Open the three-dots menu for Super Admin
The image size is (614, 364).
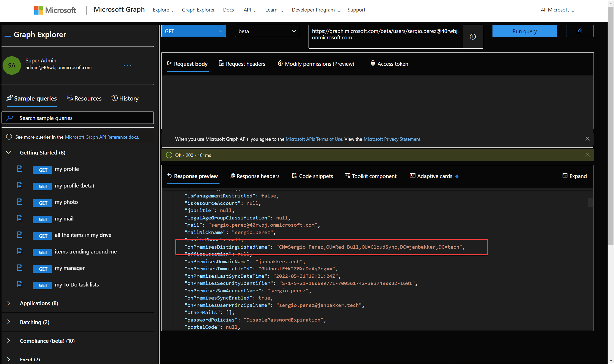[x=127, y=65]
